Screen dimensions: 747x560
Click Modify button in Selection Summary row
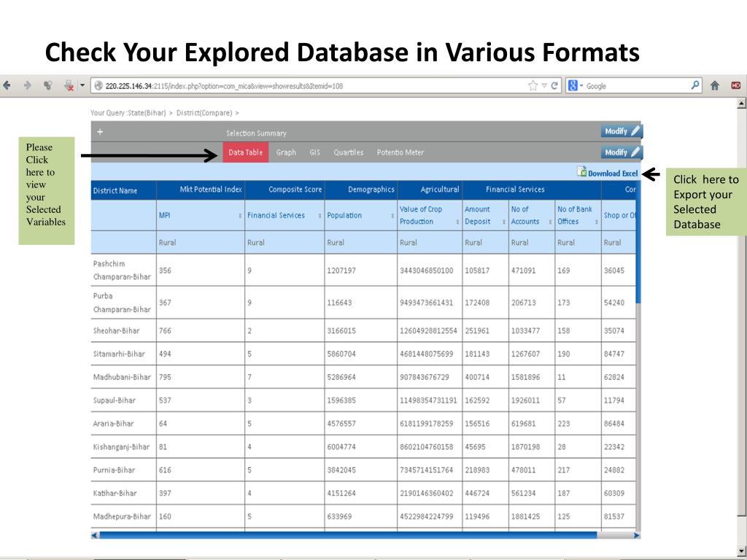coord(622,131)
